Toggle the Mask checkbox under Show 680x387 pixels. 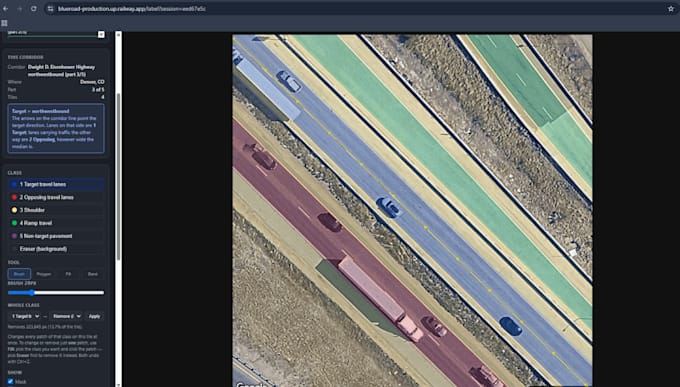point(10,381)
